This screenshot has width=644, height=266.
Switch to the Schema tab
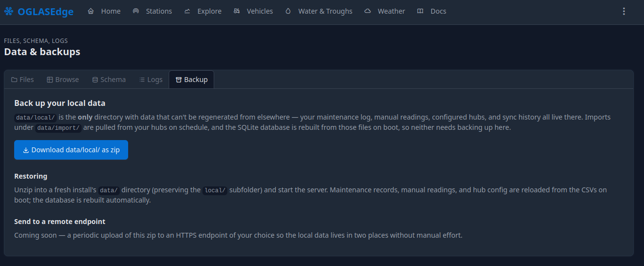(x=109, y=80)
